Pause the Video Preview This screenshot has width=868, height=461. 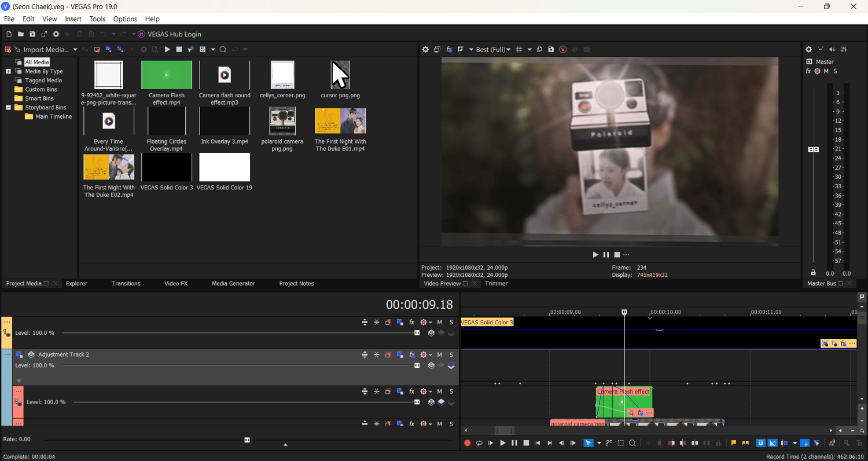click(606, 255)
